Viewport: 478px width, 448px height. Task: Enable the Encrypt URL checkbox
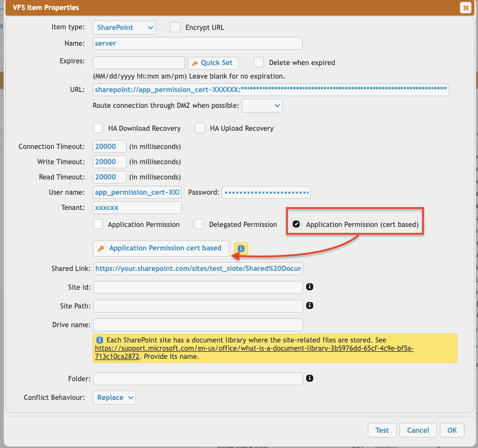(x=175, y=27)
